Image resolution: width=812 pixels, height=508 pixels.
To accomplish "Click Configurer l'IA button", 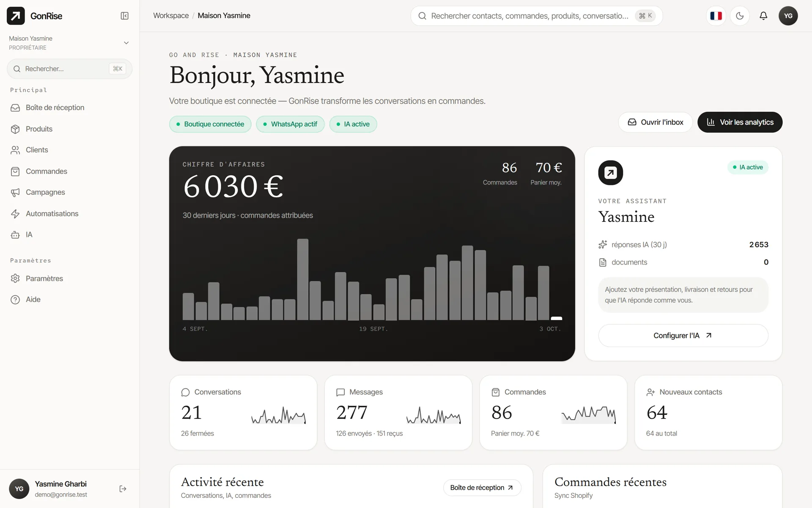I will point(683,336).
